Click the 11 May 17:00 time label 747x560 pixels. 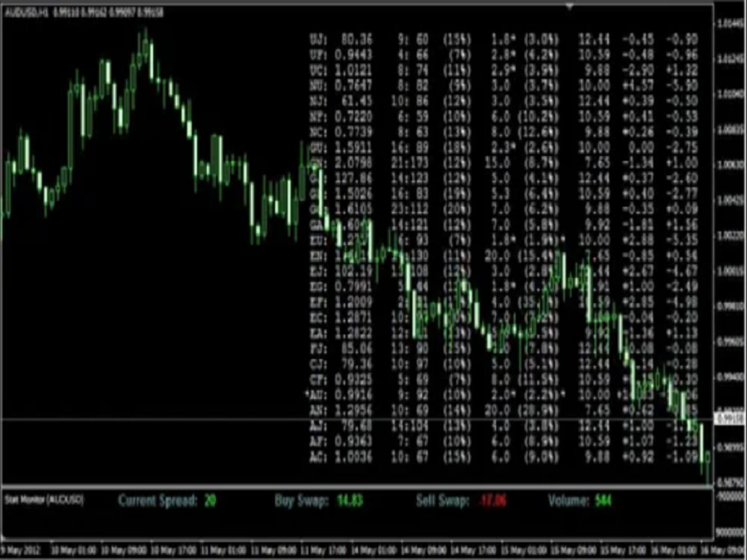[x=324, y=551]
